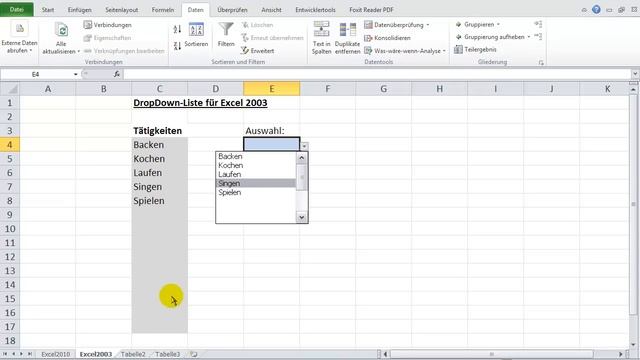Screen dimensions: 640x360
Task: Select Singen in dropdown list
Action: [256, 183]
